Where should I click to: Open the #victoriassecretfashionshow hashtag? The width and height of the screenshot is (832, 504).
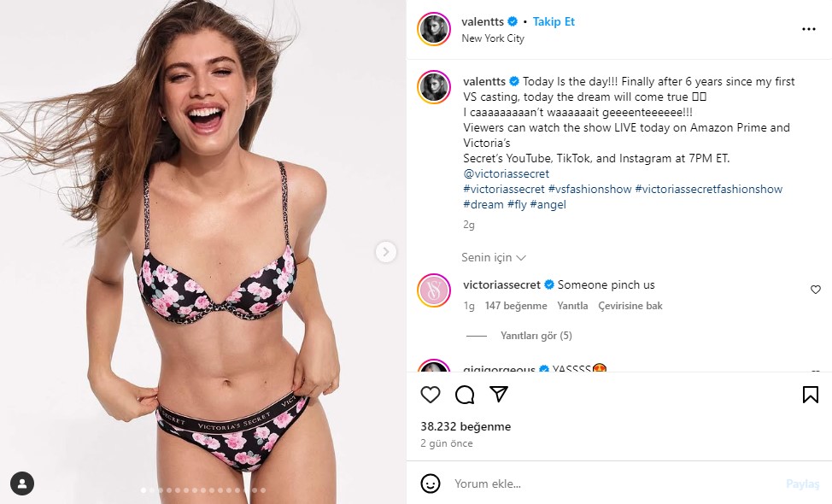(x=708, y=189)
